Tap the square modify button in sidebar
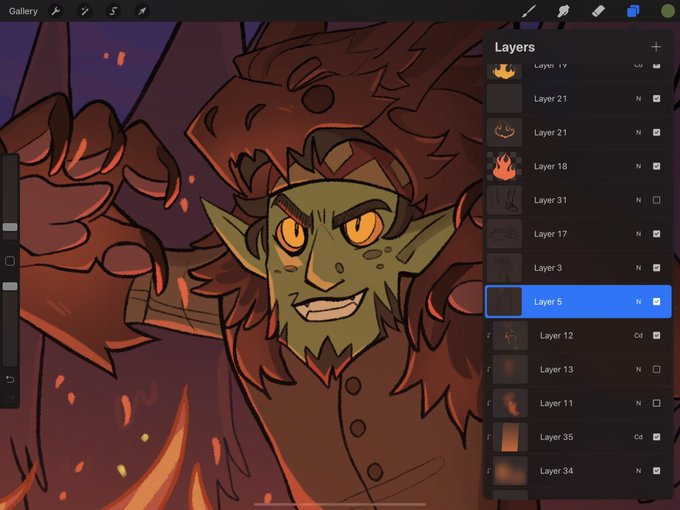This screenshot has width=680, height=510. 10,261
